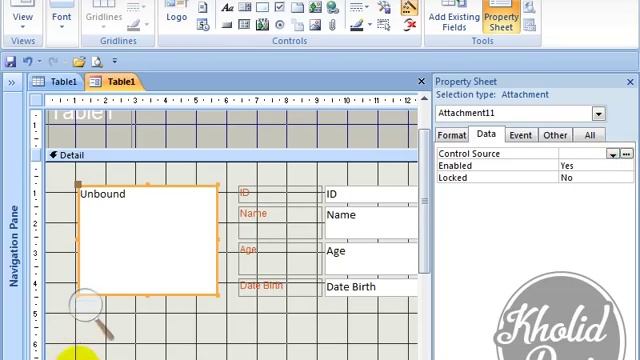640x360 pixels.
Task: Choose the rectangle control in Controls group
Action: click(x=262, y=7)
